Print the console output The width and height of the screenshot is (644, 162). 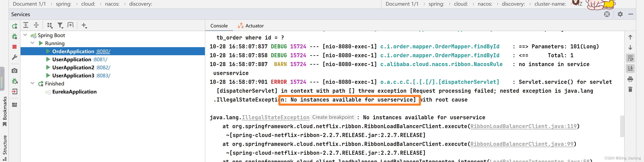coord(630,79)
